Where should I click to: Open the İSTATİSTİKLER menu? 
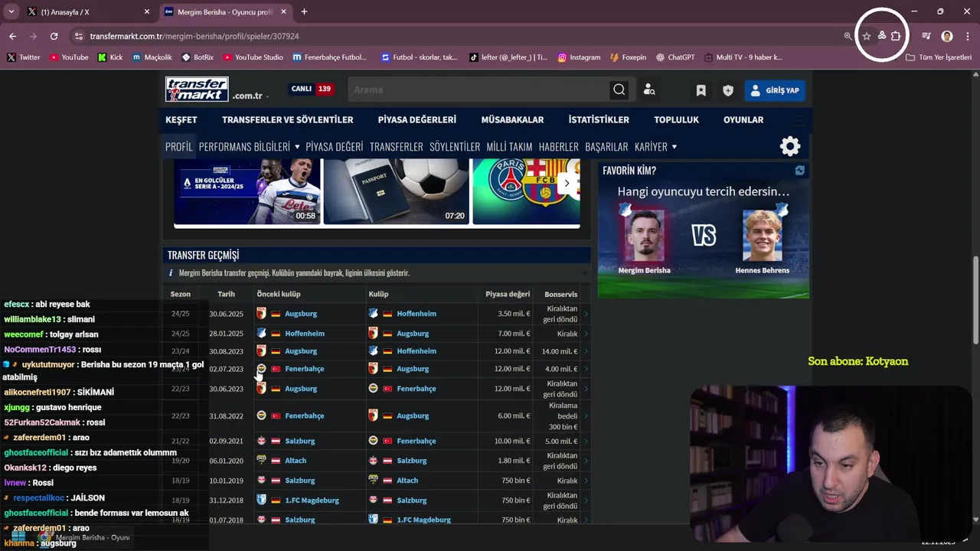point(599,119)
